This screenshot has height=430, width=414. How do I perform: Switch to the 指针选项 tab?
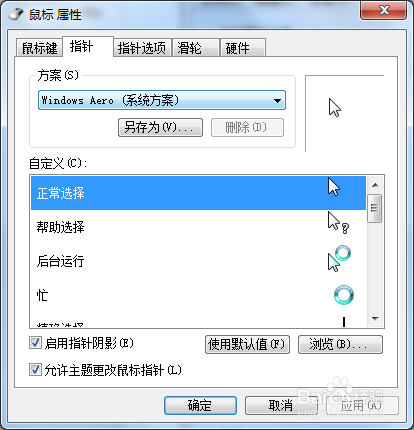click(142, 48)
